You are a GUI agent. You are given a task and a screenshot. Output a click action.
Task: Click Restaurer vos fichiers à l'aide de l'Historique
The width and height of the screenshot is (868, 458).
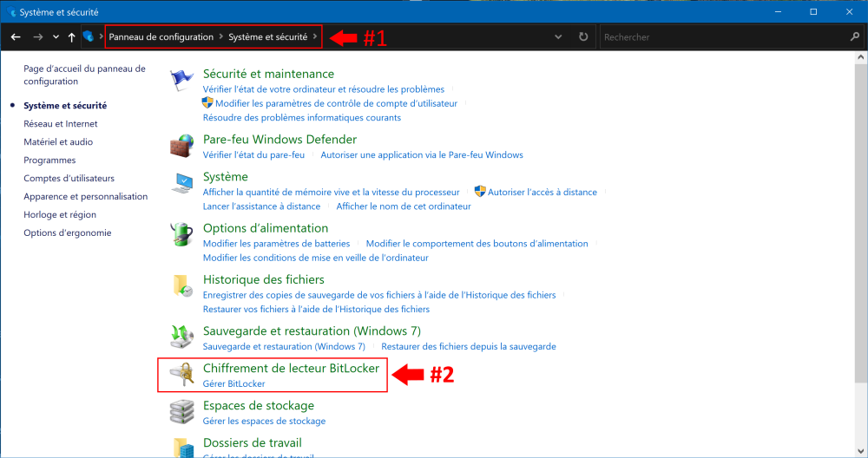click(x=316, y=310)
